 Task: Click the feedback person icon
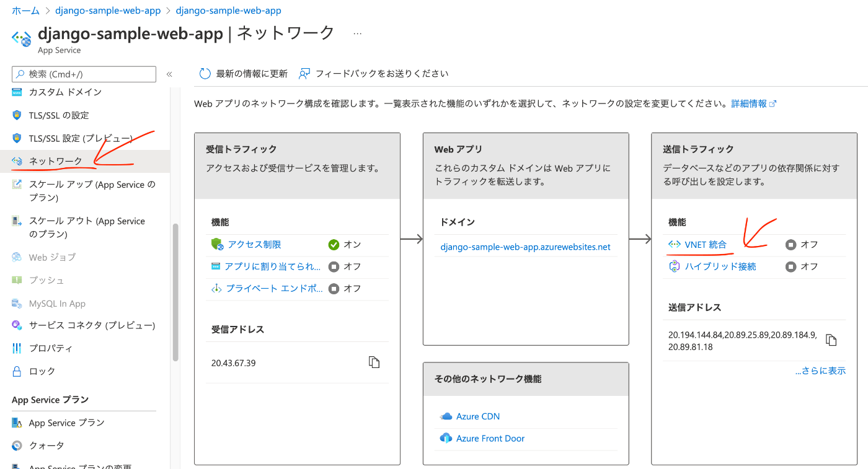click(x=304, y=74)
